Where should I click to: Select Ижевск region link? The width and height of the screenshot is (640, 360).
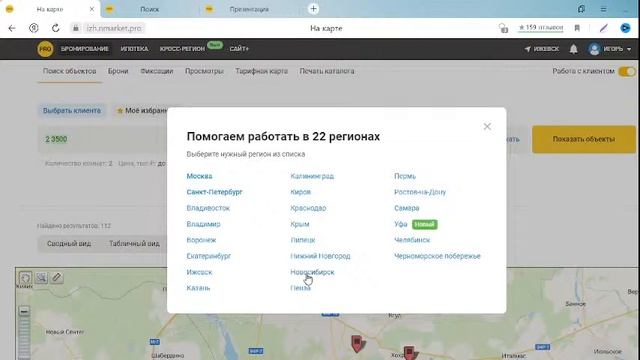(199, 272)
